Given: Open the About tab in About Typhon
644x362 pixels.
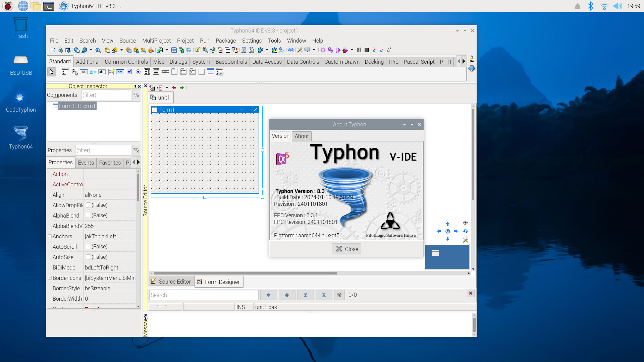Looking at the screenshot, I should (302, 136).
